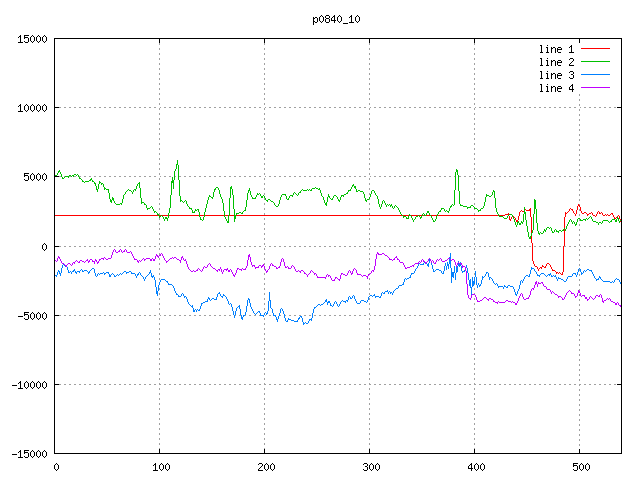Click the 5000 y-axis label

[34, 177]
